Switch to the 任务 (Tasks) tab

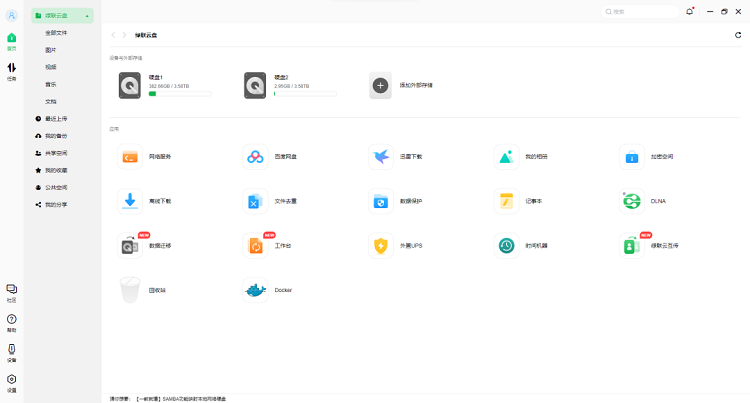tap(12, 70)
